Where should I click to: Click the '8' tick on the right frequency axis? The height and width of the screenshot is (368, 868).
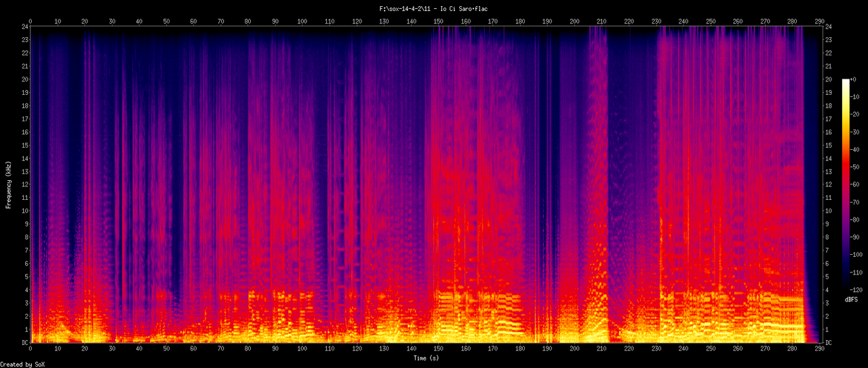tap(826, 237)
